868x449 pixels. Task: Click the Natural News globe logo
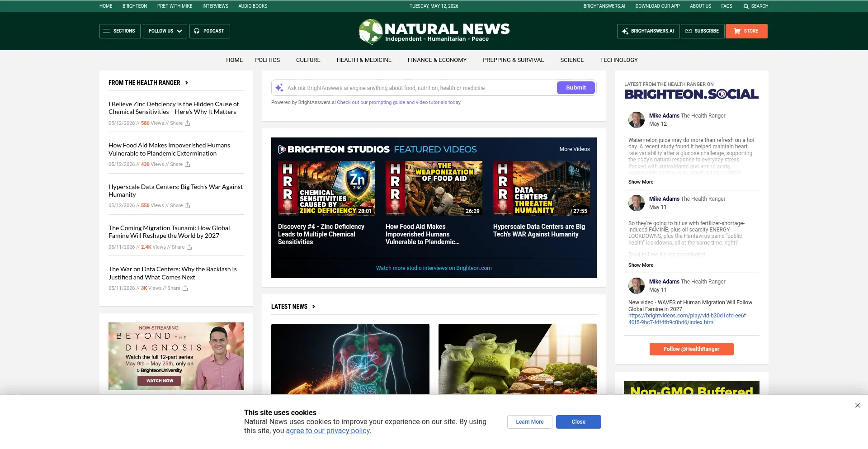371,32
